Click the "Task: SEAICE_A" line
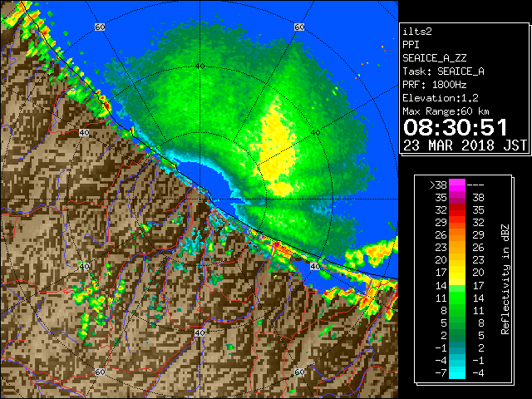 coord(443,71)
